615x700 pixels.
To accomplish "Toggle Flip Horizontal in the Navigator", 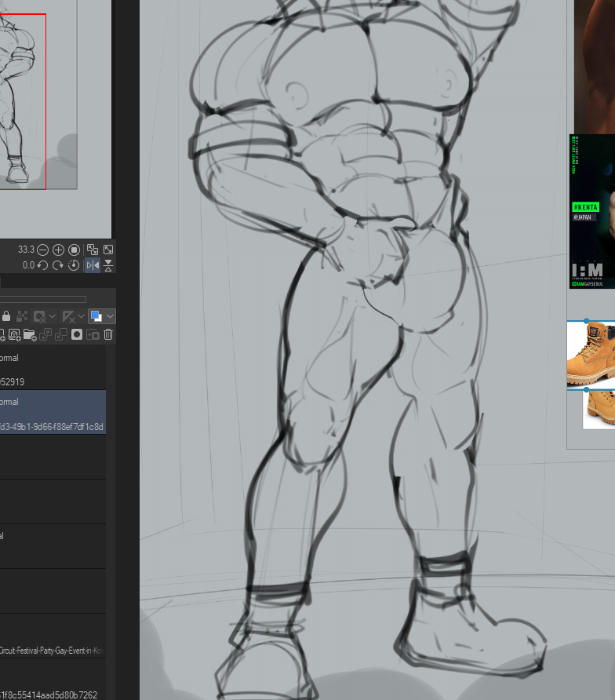I will 93,265.
